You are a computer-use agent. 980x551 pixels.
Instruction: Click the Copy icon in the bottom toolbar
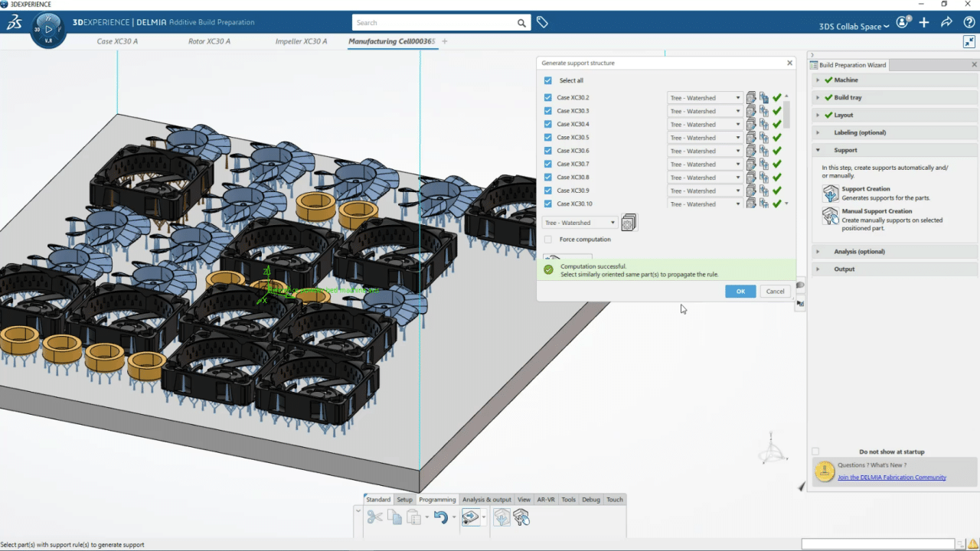coord(394,517)
